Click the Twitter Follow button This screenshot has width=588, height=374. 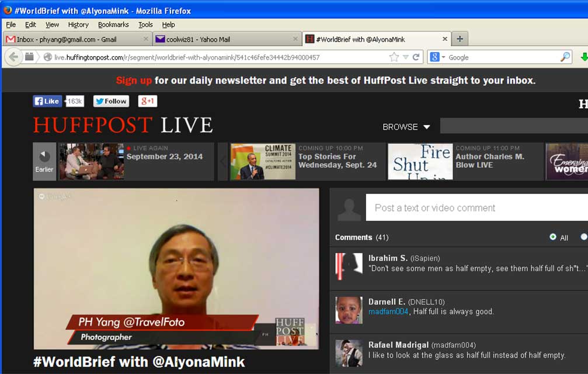[x=111, y=101]
